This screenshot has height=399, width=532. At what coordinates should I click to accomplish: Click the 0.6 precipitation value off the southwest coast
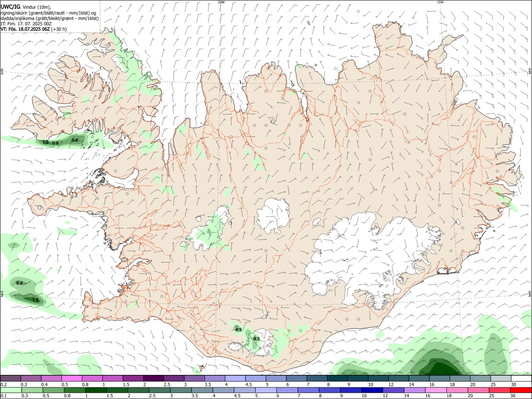tap(20, 283)
